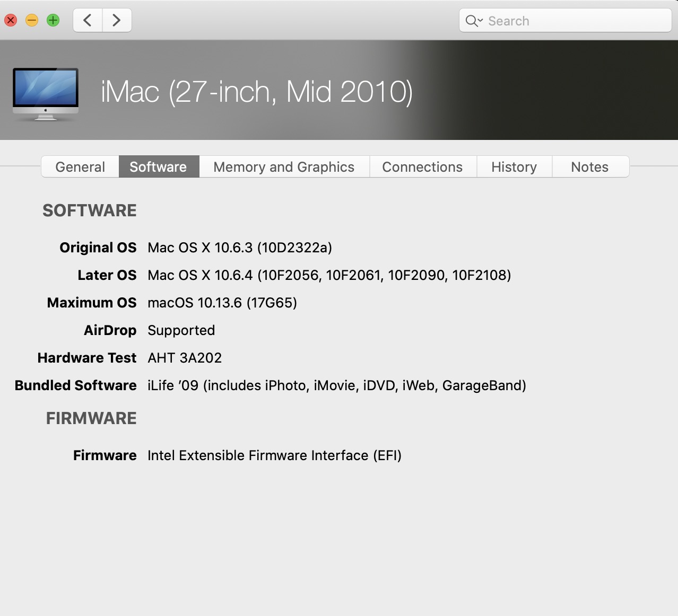This screenshot has height=616, width=678.
Task: Focus the Search field
Action: point(566,21)
